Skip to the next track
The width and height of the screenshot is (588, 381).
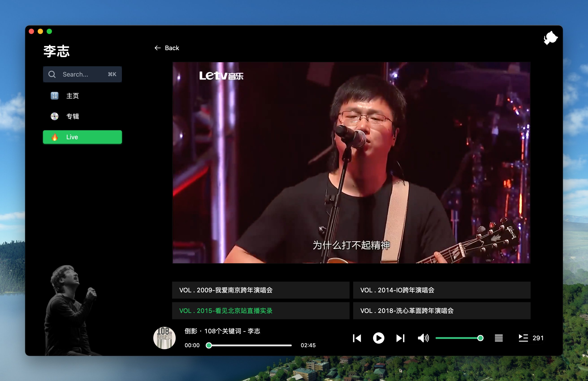click(400, 338)
